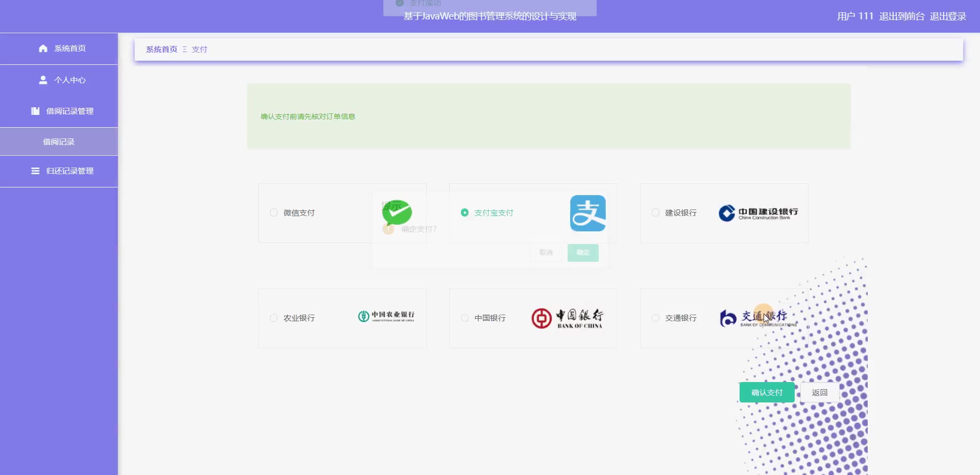Click the 微信支付 label text
The image size is (980, 475).
tap(299, 213)
